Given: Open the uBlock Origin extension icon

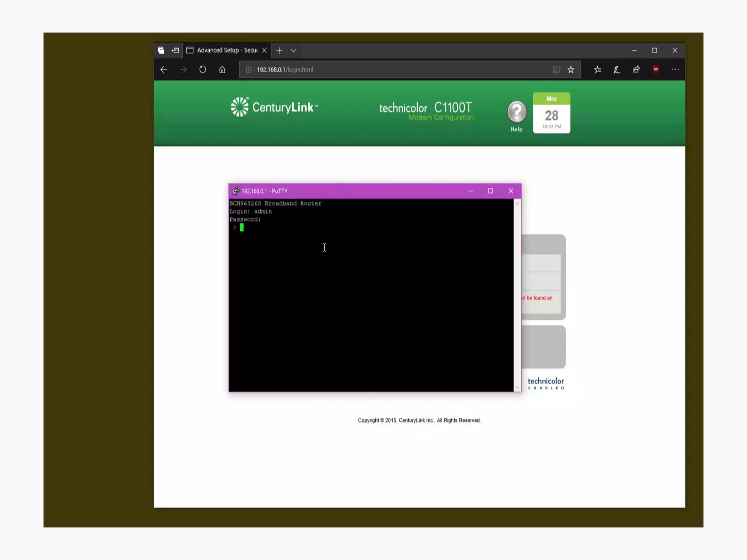Looking at the screenshot, I should pyautogui.click(x=656, y=69).
